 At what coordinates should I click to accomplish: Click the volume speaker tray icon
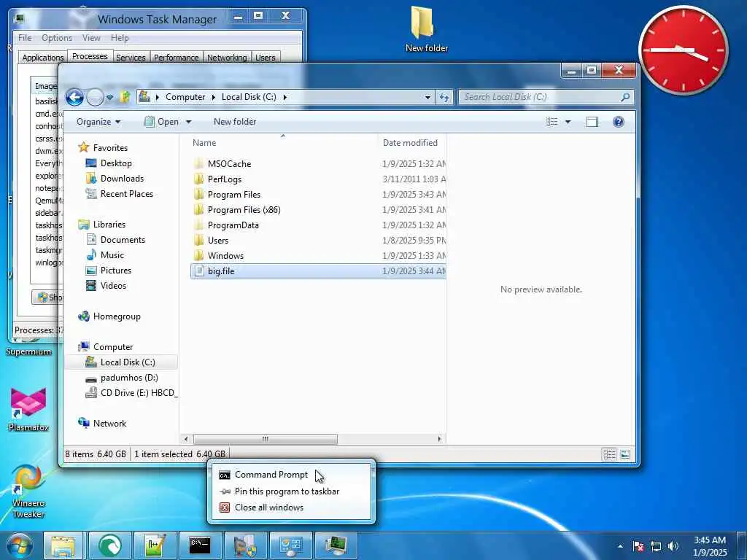(673, 546)
